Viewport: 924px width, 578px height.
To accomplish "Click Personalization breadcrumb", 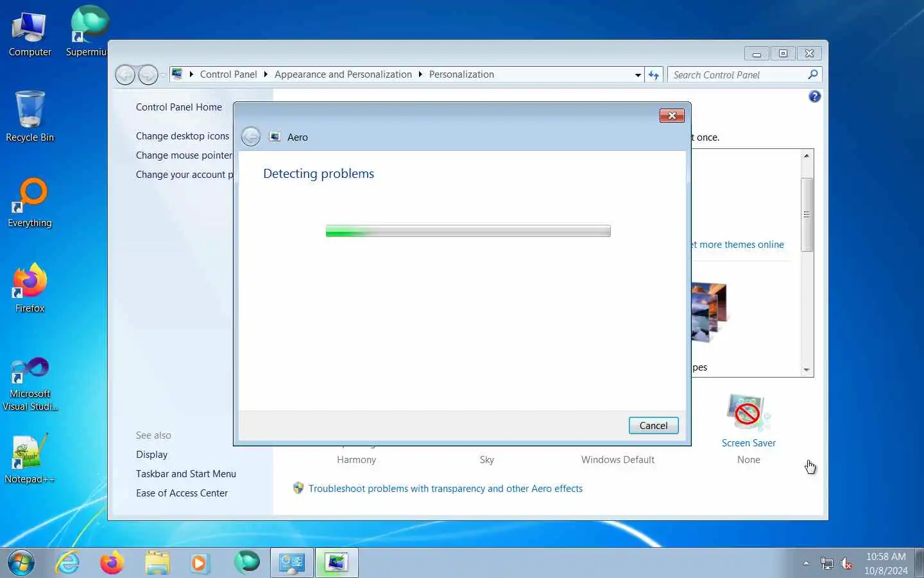I will coord(461,74).
